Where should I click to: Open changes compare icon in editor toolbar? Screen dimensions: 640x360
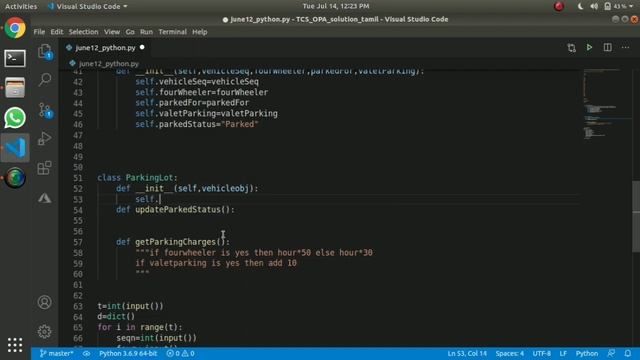click(x=571, y=48)
